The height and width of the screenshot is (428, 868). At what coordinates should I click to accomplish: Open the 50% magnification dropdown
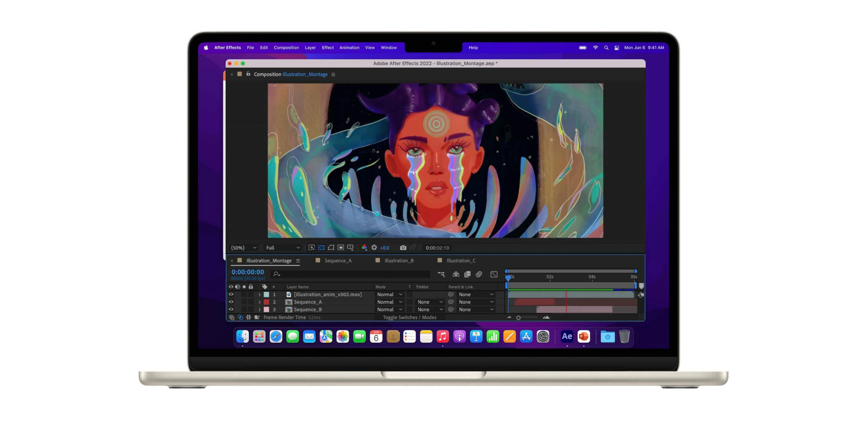tap(244, 248)
